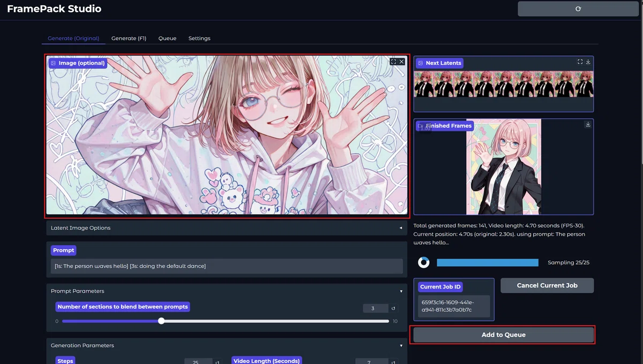Click the Sampling 25/25 progress bar
This screenshot has height=364, width=643.
click(488, 262)
